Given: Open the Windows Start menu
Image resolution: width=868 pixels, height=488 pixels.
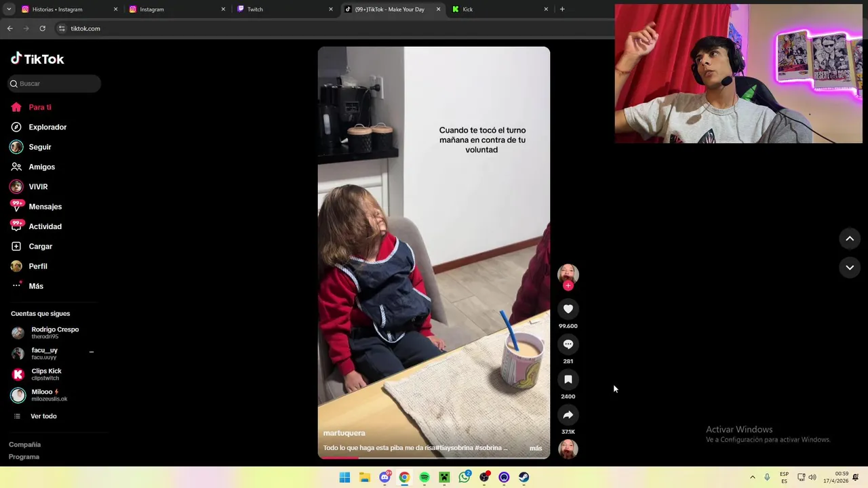Looking at the screenshot, I should point(344,477).
